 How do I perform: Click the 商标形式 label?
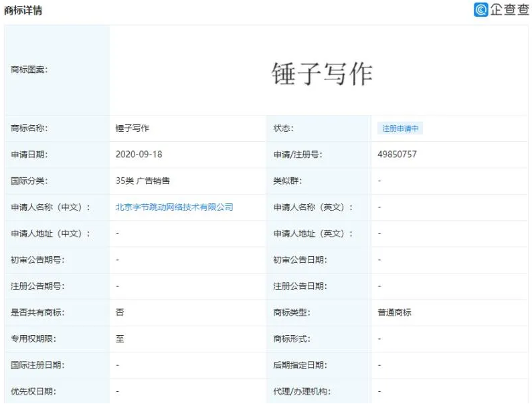292,339
